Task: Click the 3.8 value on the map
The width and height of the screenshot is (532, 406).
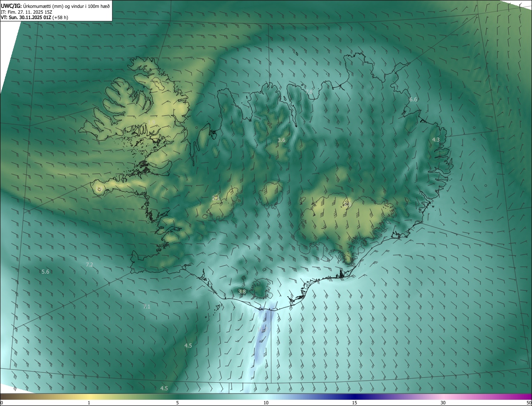Action: [x=242, y=291]
